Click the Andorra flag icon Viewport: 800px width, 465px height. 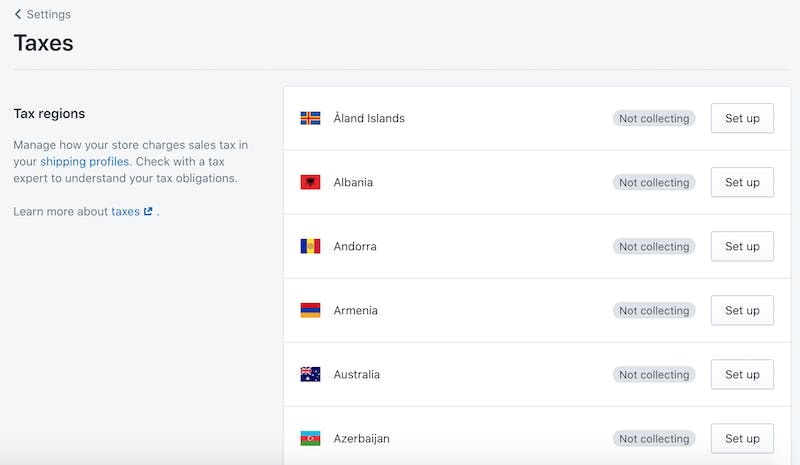[x=310, y=247]
